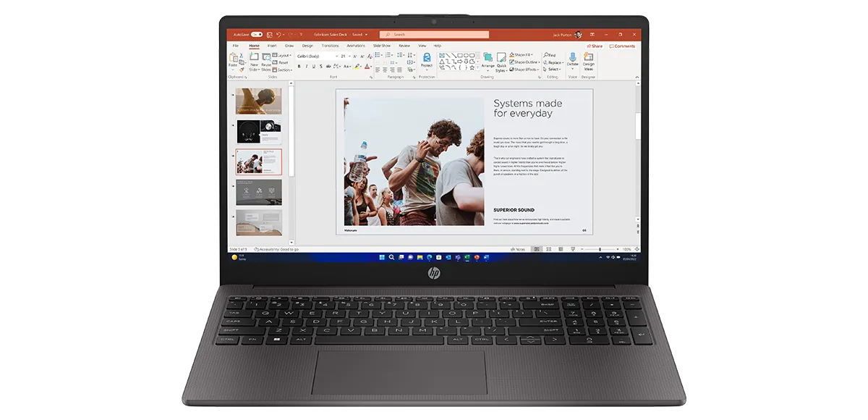
Task: Click the Protect lock icon
Action: (427, 57)
